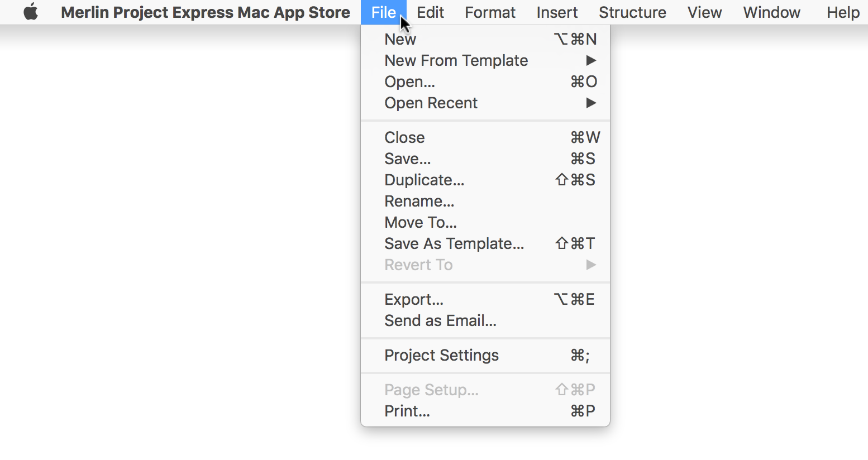Open the Window menu
The height and width of the screenshot is (460, 868).
(771, 12)
